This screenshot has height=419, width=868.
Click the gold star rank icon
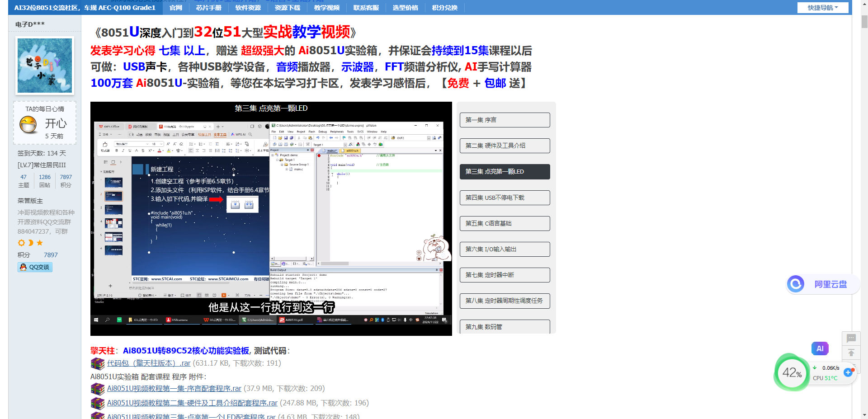pyautogui.click(x=40, y=243)
